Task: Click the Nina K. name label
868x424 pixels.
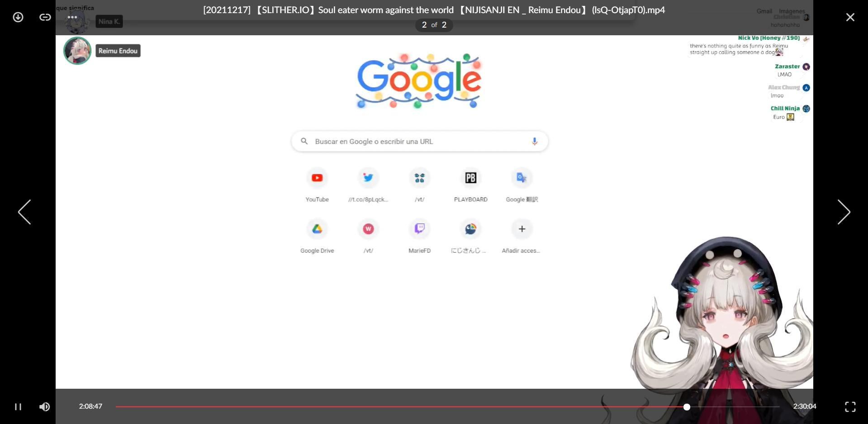Action: pos(109,21)
